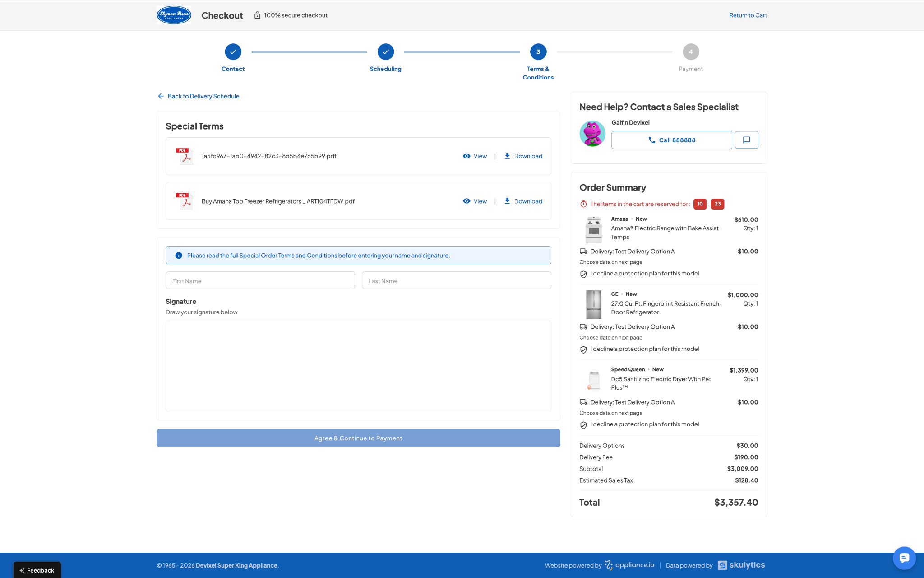Open Amana Electric Range thumbnail

pos(594,230)
